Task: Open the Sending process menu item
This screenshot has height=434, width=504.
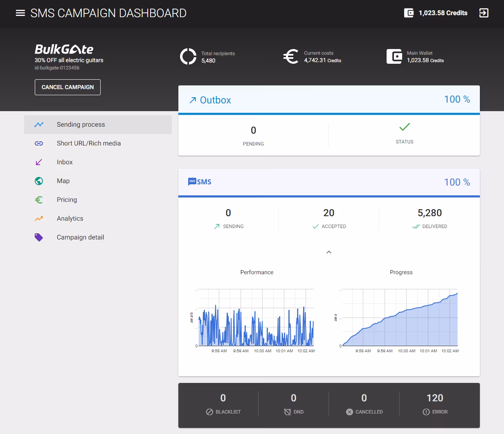Action: click(x=98, y=125)
